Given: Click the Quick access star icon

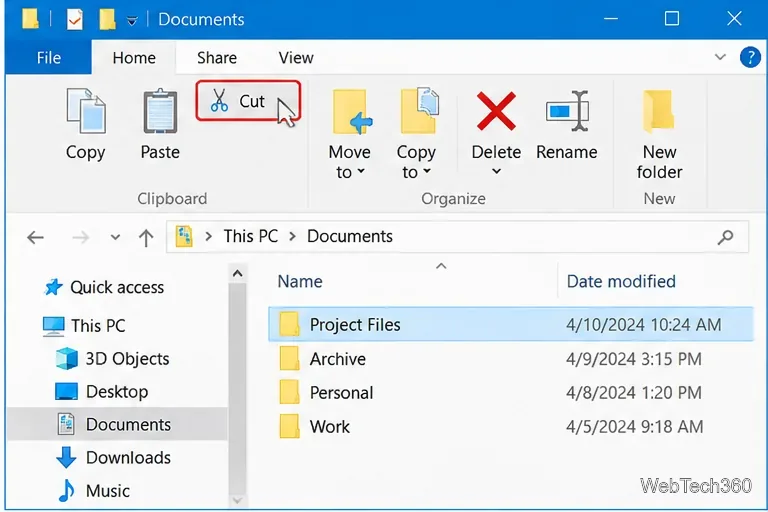Looking at the screenshot, I should [x=53, y=287].
